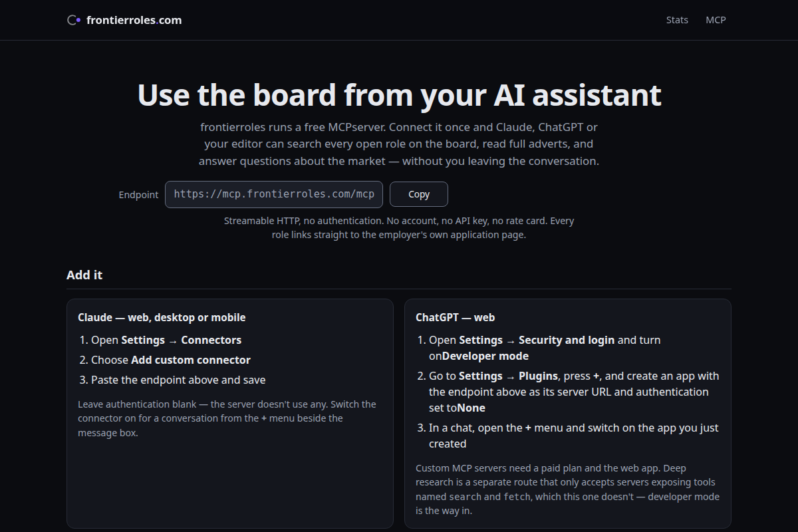This screenshot has width=798, height=532.
Task: Click the "In a chat, open the + menu" step
Action: click(574, 436)
